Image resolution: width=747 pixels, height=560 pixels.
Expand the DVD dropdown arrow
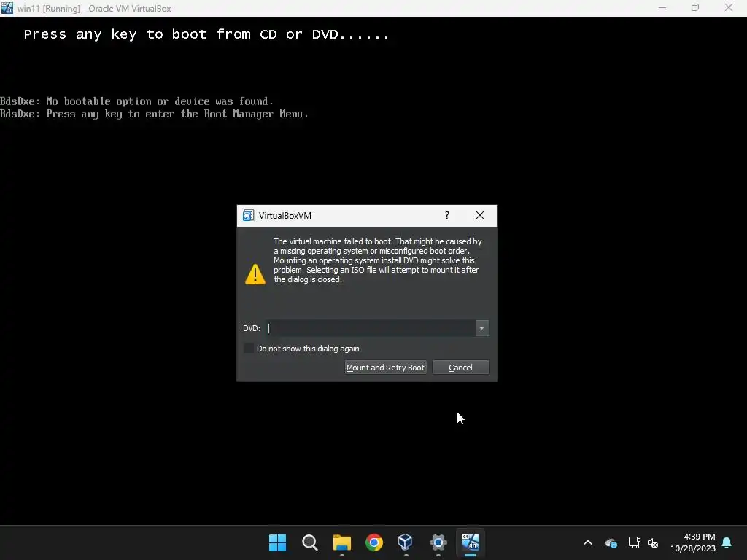pos(482,328)
